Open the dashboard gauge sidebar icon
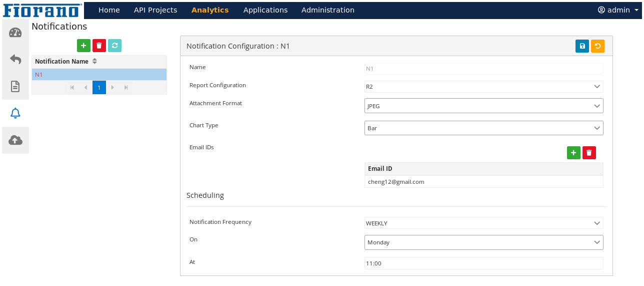Screen dimensions: 644x286 tap(15, 33)
